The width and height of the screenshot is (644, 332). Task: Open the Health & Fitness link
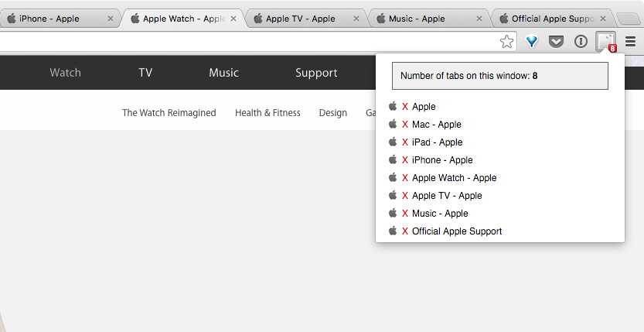267,112
